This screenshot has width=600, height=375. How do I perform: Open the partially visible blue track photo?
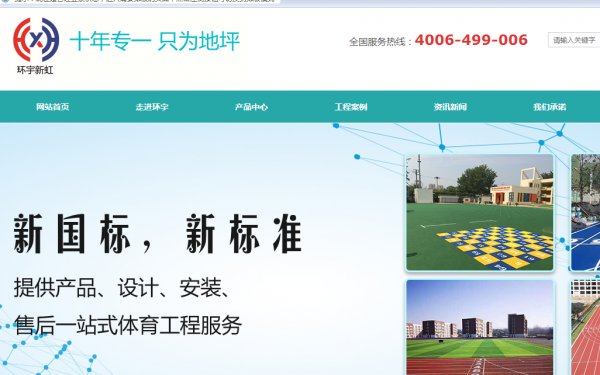[x=585, y=212]
